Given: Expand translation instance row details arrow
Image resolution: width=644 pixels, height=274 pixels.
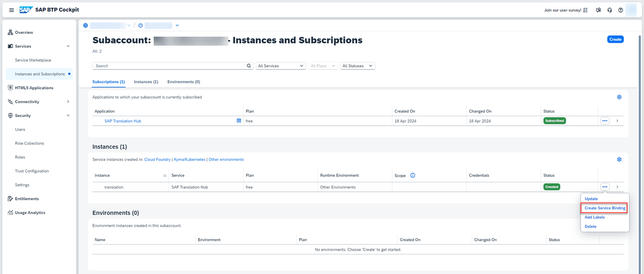Looking at the screenshot, I should pos(617,187).
